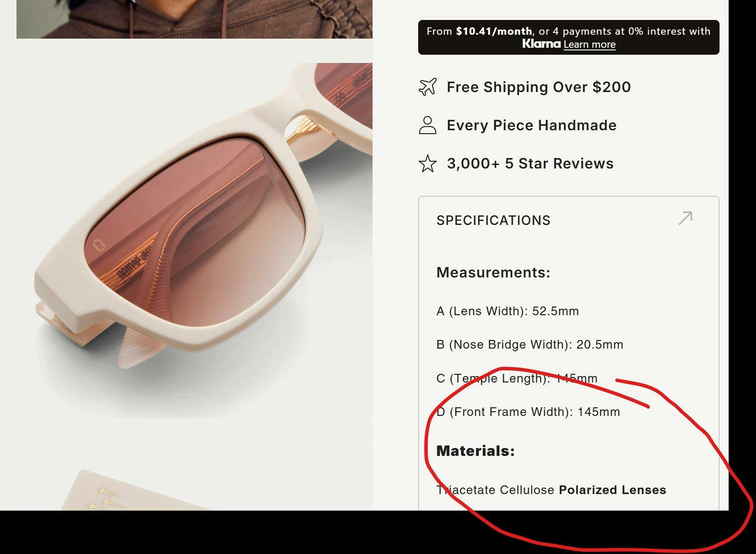Click Front Frame Width 145mm line
This screenshot has width=756, height=554.
(528, 412)
